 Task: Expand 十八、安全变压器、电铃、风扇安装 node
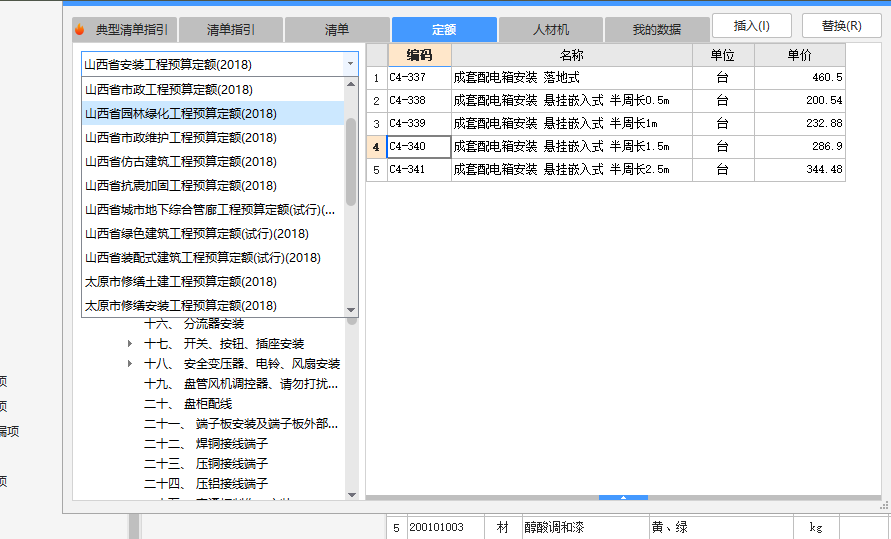(130, 363)
